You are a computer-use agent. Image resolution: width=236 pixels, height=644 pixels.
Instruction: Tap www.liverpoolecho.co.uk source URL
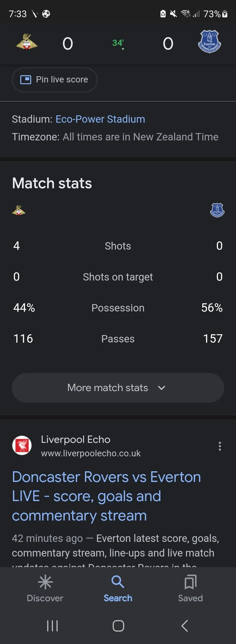pyautogui.click(x=91, y=453)
